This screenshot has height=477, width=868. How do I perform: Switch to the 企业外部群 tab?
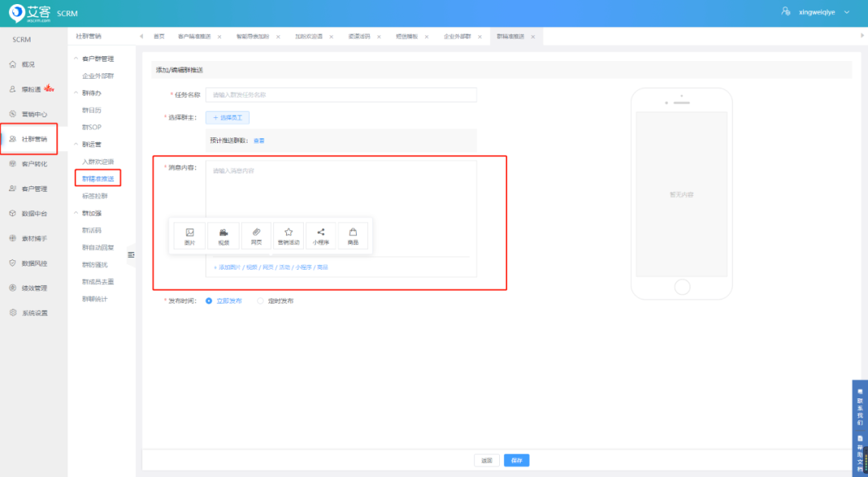click(457, 37)
